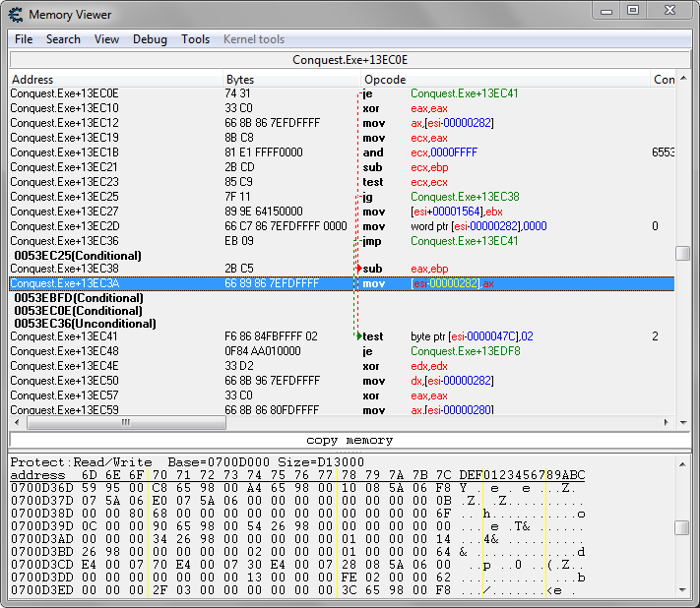Image resolution: width=700 pixels, height=608 pixels.
Task: Click the Address column header
Action: 32,80
